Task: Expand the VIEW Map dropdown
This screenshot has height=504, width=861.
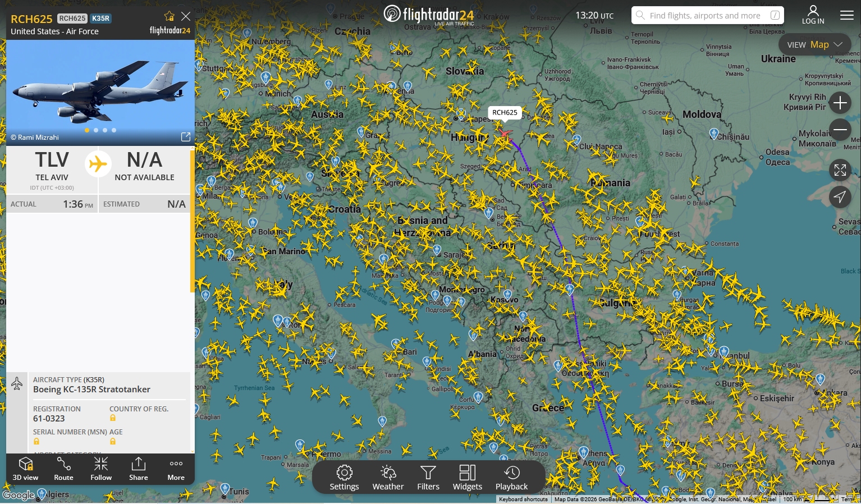Action: pyautogui.click(x=815, y=44)
